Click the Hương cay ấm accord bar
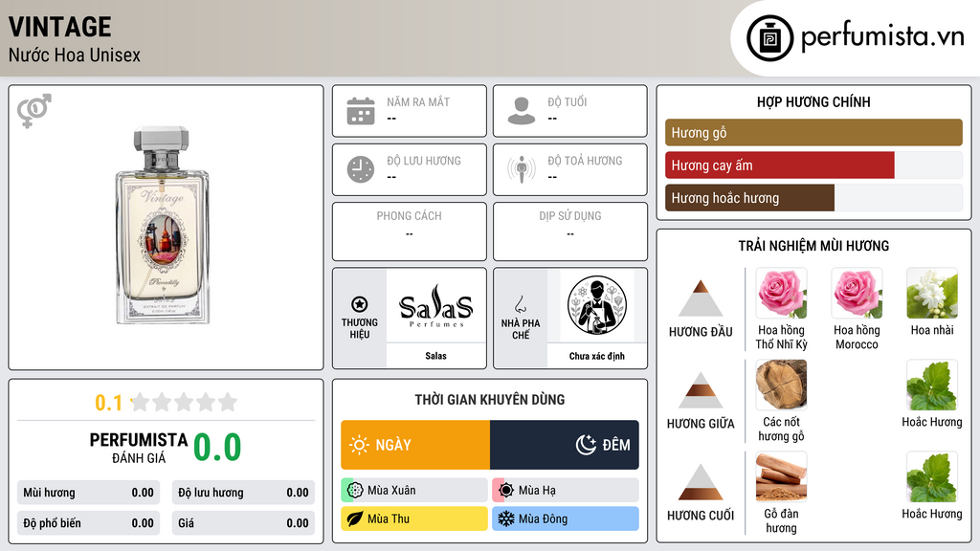The height and width of the screenshot is (551, 980). 813,165
